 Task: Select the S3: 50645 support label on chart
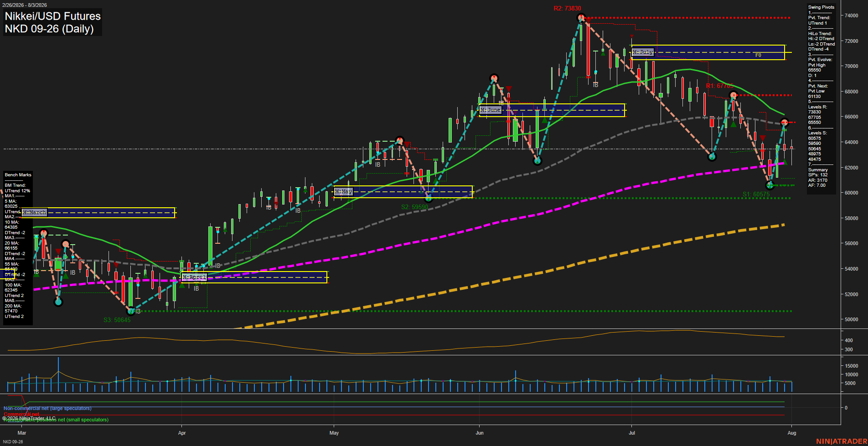click(x=117, y=320)
